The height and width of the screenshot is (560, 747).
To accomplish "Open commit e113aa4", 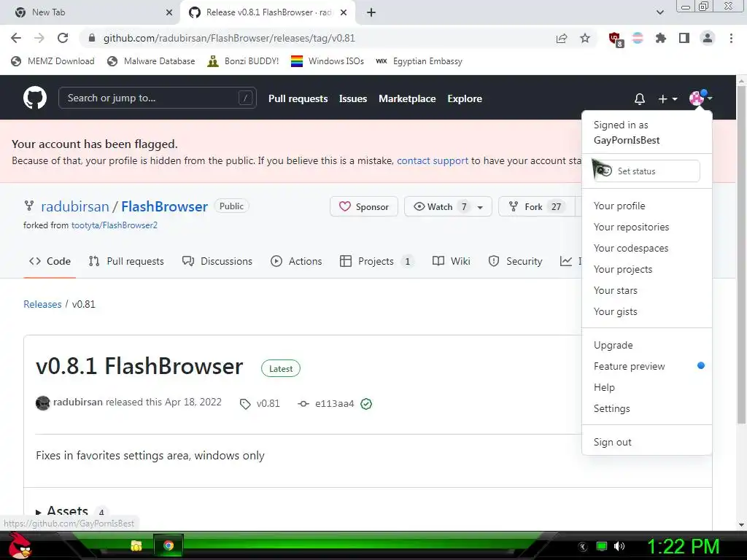I will (334, 404).
